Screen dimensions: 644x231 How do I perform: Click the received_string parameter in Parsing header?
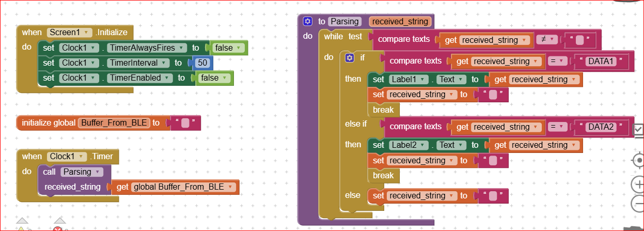pyautogui.click(x=400, y=21)
